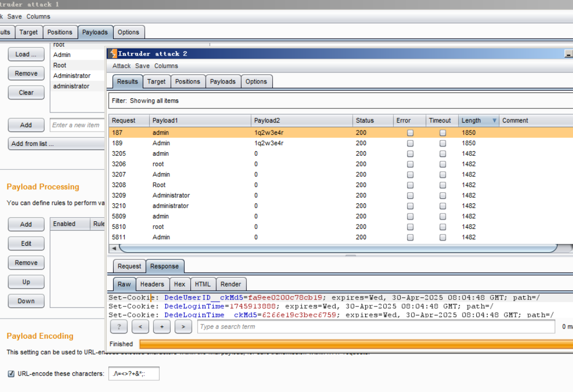Sort by the Request column header
The image size is (573, 392).
(129, 120)
